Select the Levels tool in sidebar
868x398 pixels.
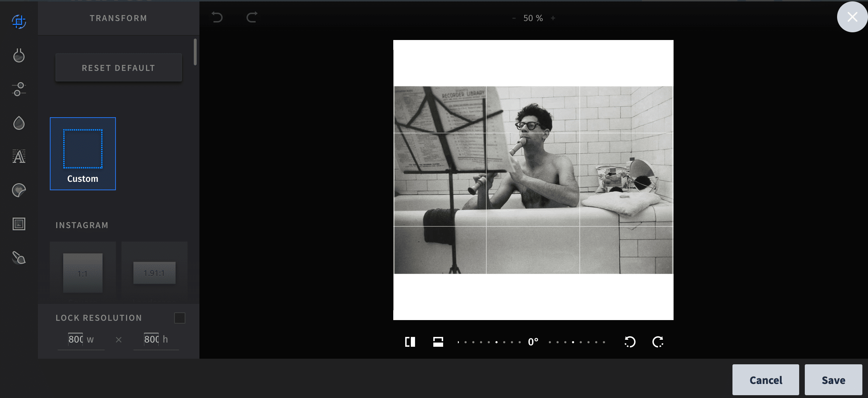[x=18, y=89]
